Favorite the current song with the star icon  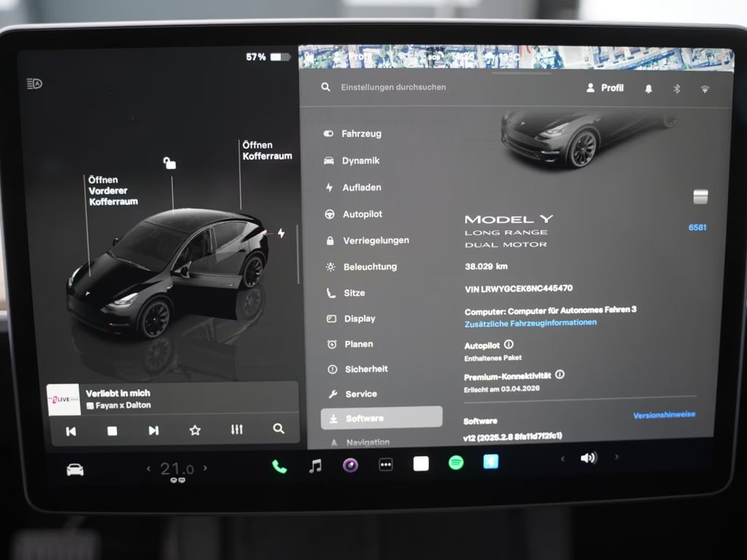[x=194, y=430]
